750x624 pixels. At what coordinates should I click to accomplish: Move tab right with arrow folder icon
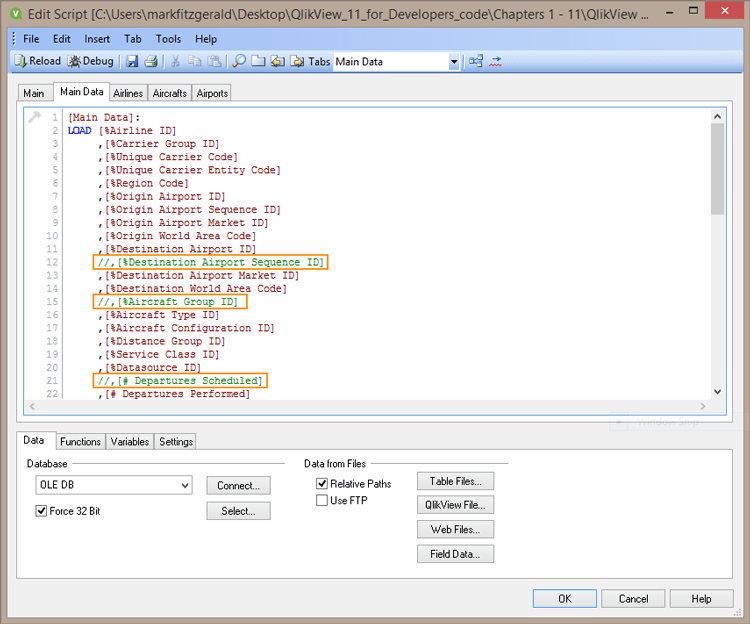pyautogui.click(x=297, y=61)
